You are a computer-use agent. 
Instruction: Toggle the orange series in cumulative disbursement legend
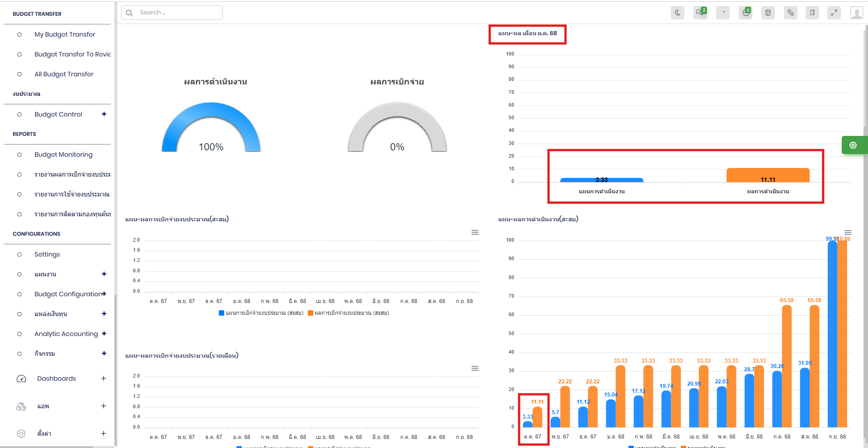point(349,313)
